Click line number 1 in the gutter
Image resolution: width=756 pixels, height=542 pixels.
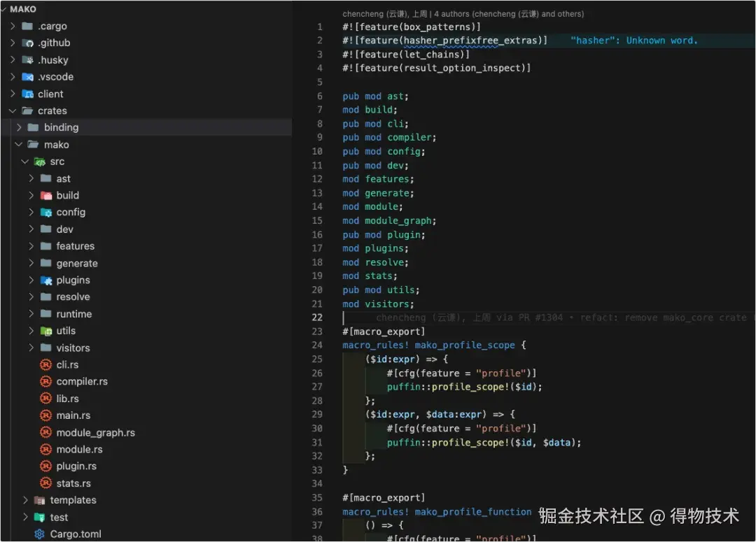tap(320, 27)
